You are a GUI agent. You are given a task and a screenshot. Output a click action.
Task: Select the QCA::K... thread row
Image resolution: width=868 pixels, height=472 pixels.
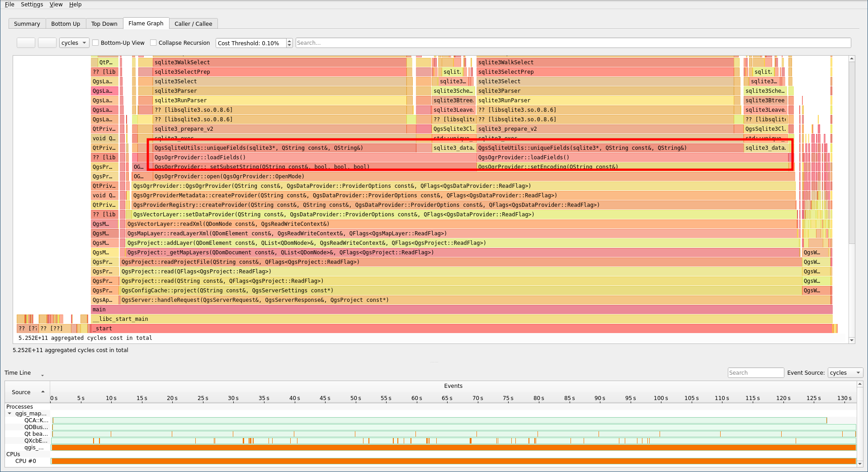(36, 420)
